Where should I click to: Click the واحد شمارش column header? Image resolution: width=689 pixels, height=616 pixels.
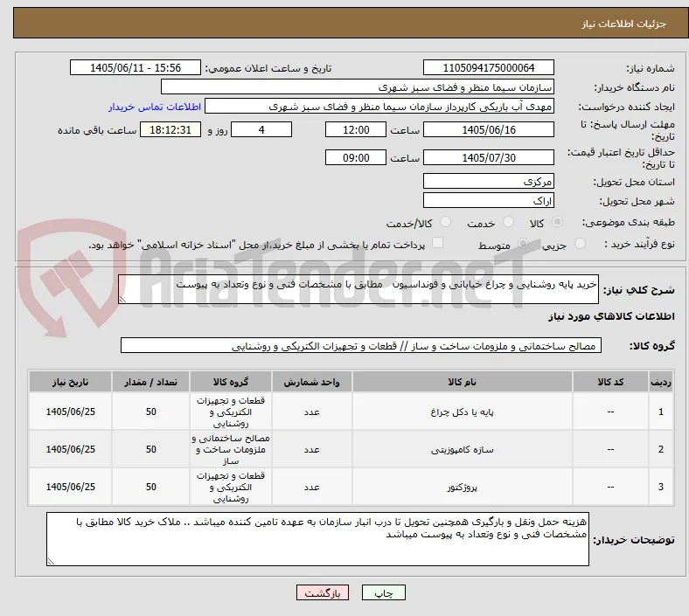click(311, 382)
